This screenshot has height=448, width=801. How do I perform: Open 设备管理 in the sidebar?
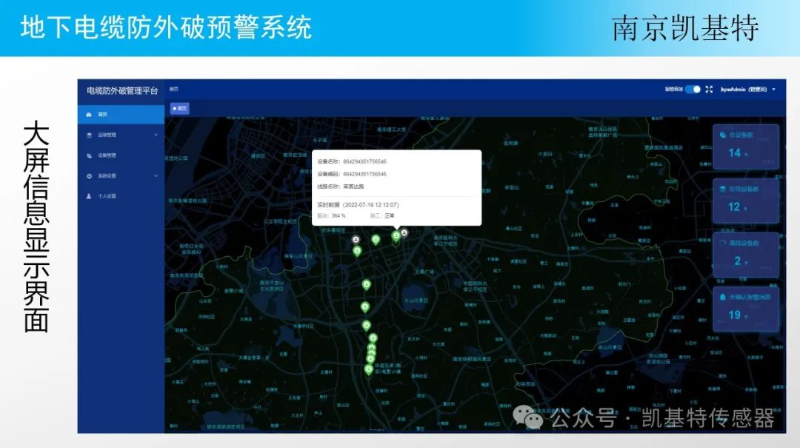121,155
